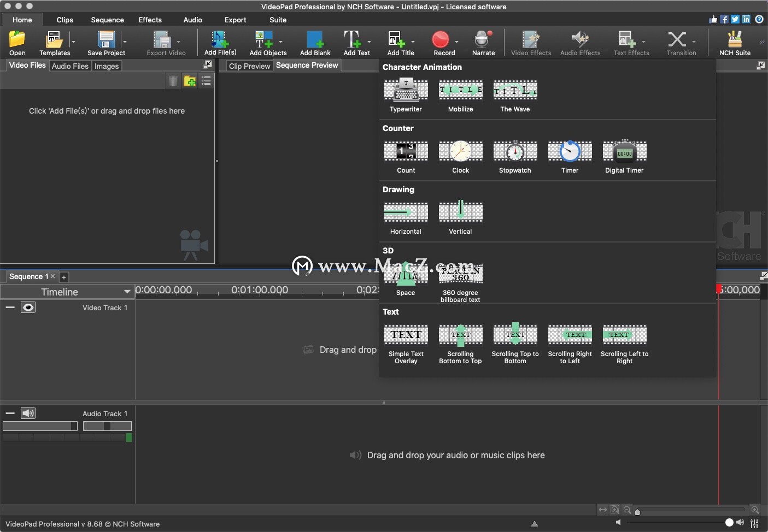Mute Audio Track 1 with speaker icon
Image resolution: width=768 pixels, height=532 pixels.
click(28, 413)
